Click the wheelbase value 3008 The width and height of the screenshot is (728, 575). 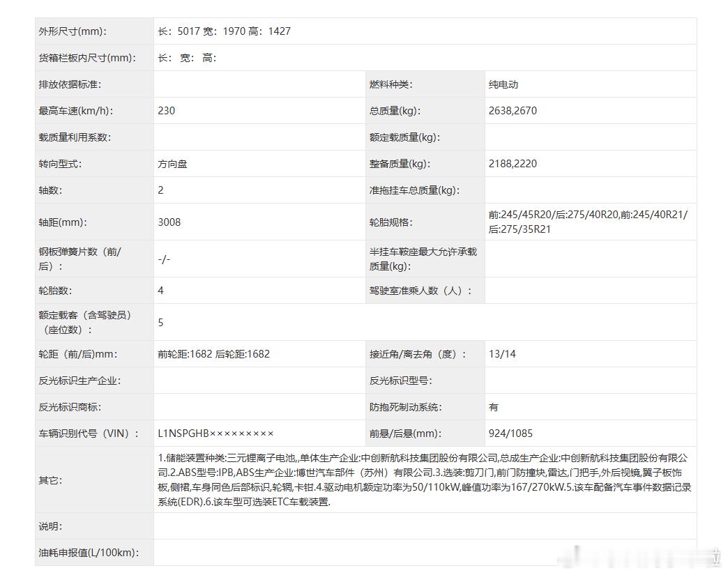pos(169,222)
